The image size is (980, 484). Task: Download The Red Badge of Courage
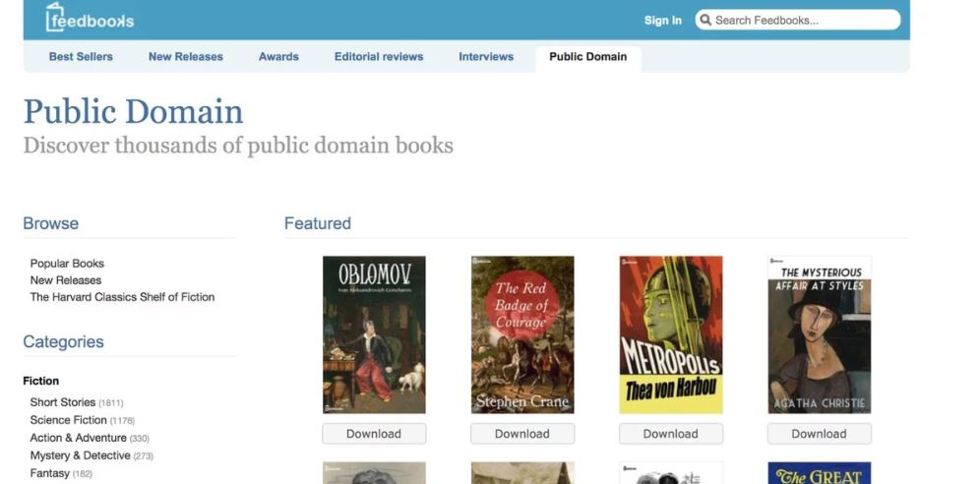pyautogui.click(x=522, y=434)
